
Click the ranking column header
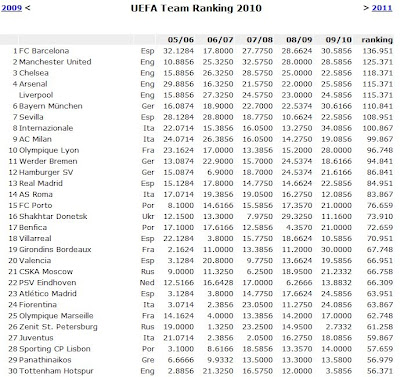377,40
